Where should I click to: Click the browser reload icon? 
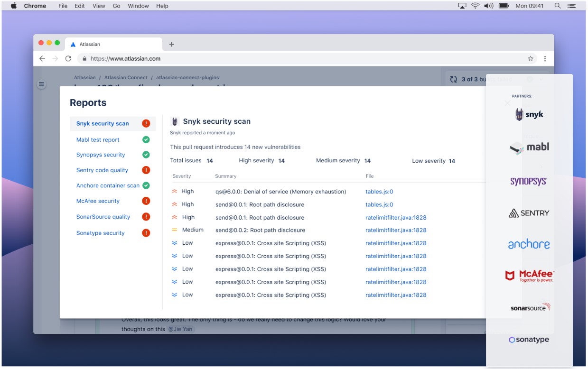point(68,59)
